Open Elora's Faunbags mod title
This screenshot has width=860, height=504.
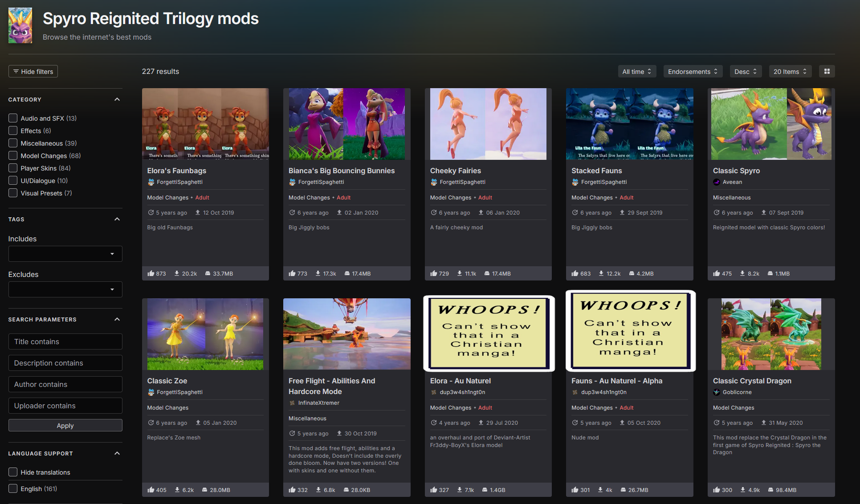[x=177, y=171]
